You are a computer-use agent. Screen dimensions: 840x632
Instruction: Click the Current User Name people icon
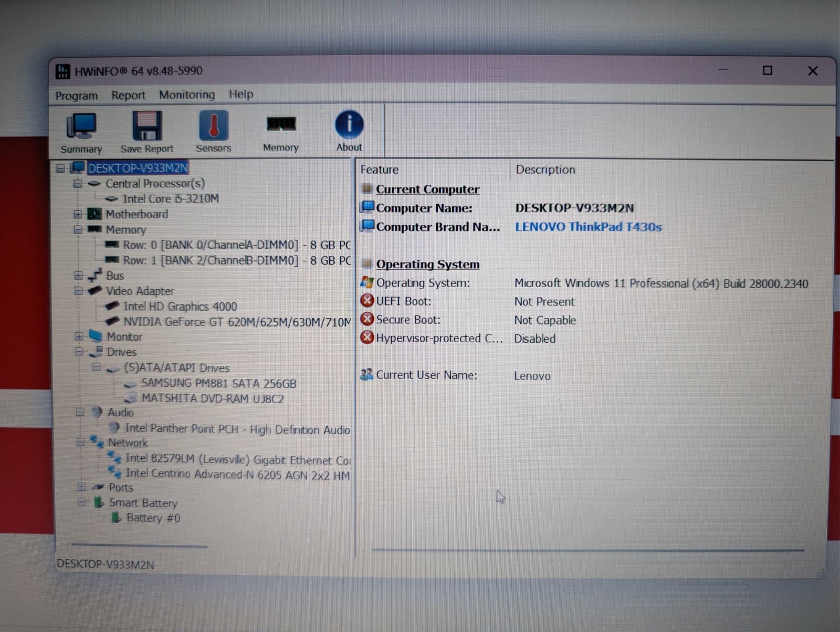pos(367,375)
